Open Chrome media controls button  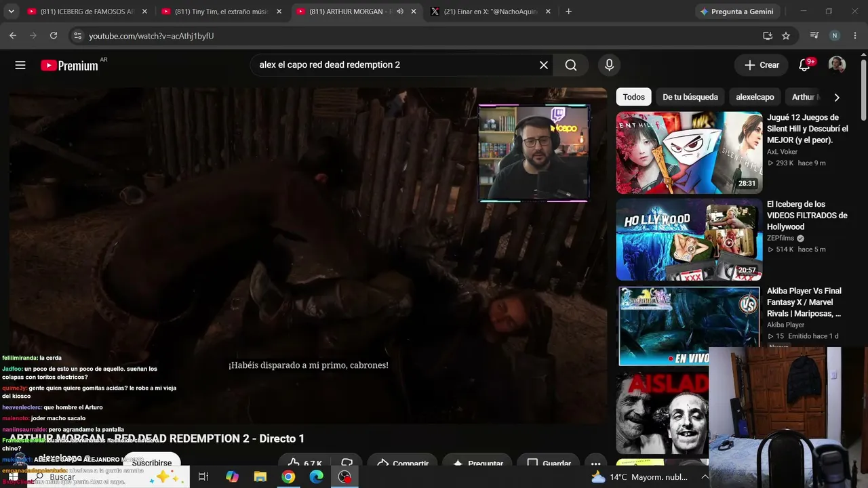(814, 36)
